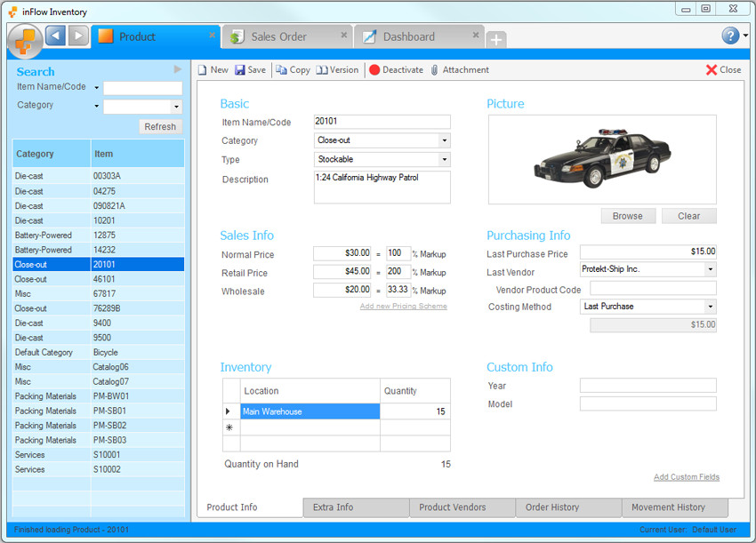Viewport: 756px width, 543px height.
Task: Open Attachment via the paperclip icon
Action: pos(434,70)
